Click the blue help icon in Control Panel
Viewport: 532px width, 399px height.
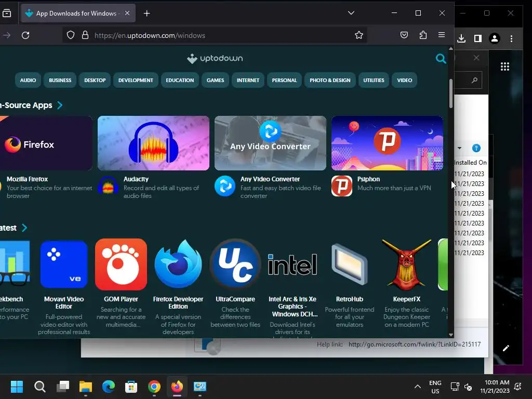[476, 148]
